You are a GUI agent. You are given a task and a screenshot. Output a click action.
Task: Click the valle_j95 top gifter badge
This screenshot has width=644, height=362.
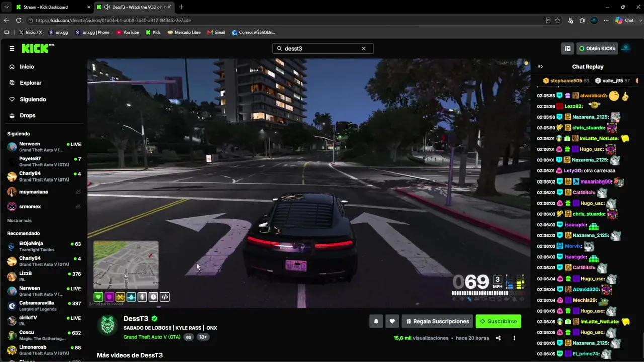pyautogui.click(x=612, y=81)
